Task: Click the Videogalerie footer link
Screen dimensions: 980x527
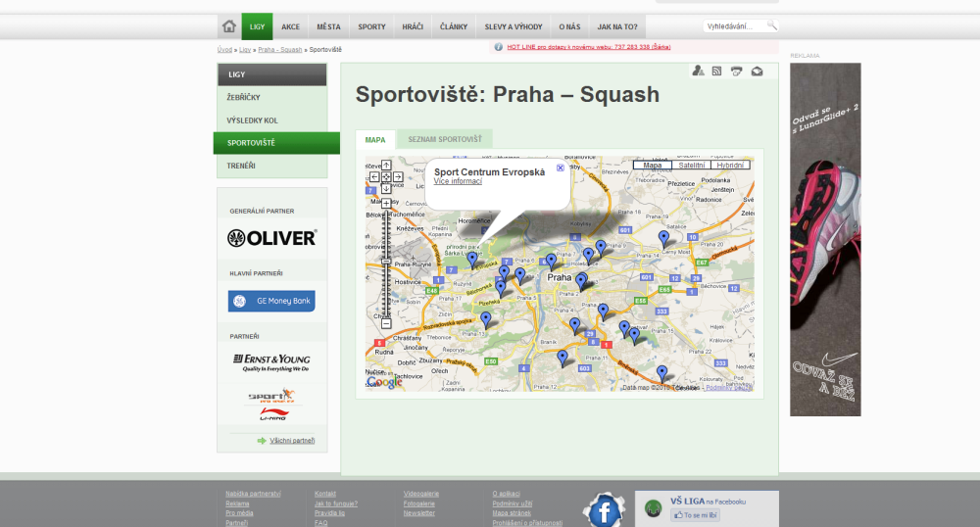Action: click(421, 494)
